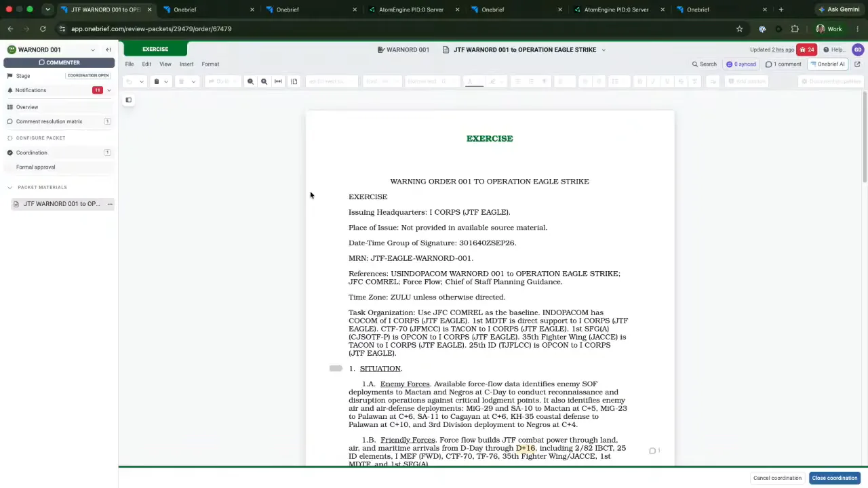Click the Search button

pyautogui.click(x=705, y=64)
